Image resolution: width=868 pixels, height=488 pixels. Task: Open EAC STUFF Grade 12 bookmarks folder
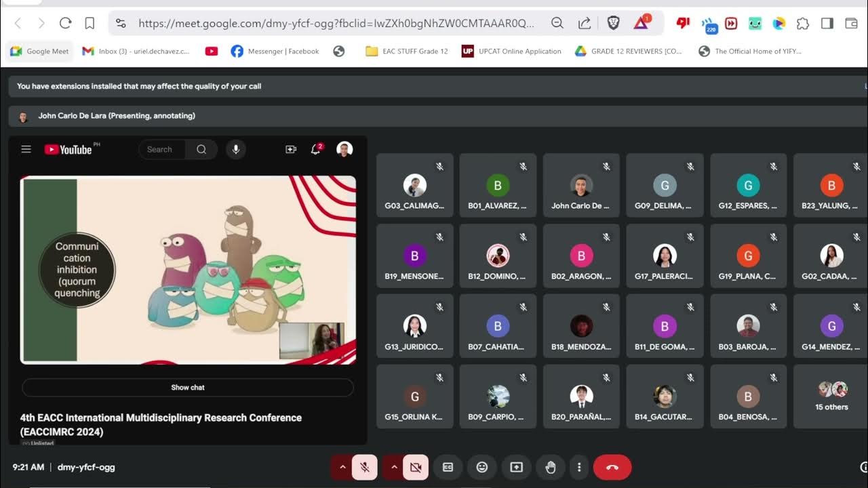pyautogui.click(x=407, y=51)
